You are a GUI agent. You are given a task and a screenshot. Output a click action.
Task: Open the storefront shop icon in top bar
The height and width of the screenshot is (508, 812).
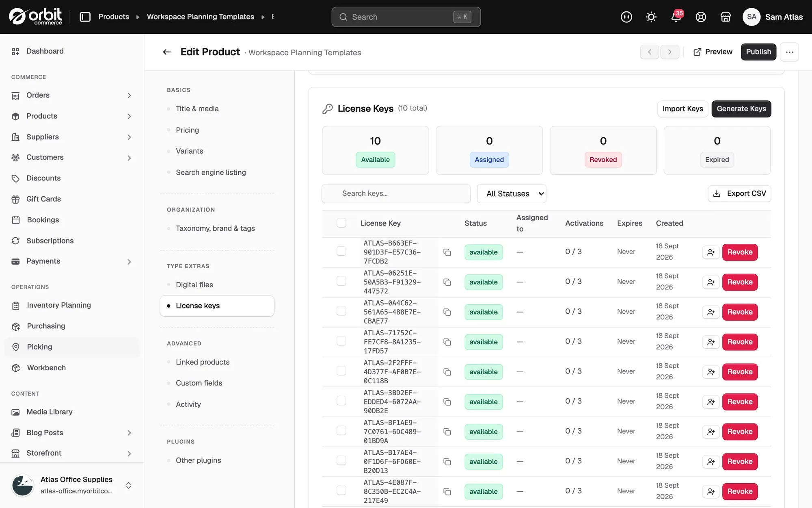(726, 17)
